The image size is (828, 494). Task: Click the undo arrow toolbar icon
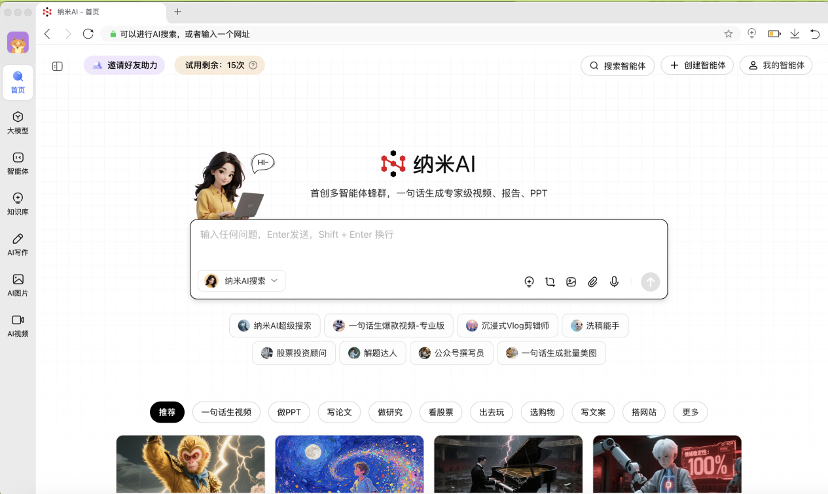click(815, 34)
